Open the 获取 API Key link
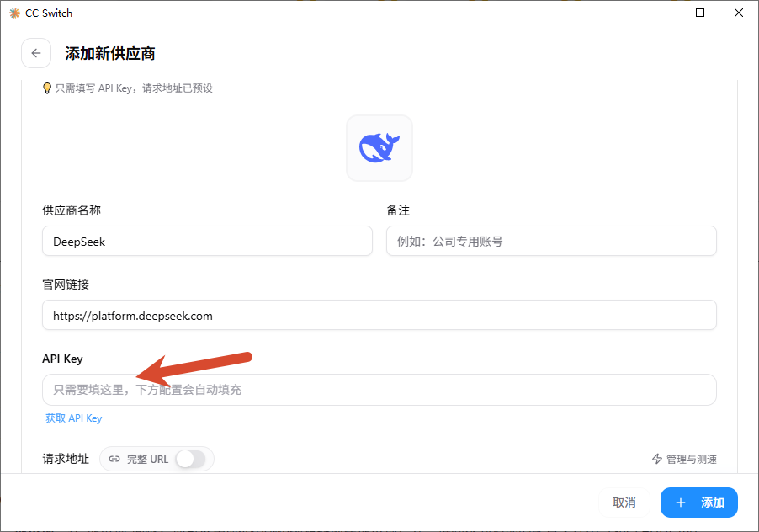Viewport: 759px width, 532px height. (x=73, y=418)
